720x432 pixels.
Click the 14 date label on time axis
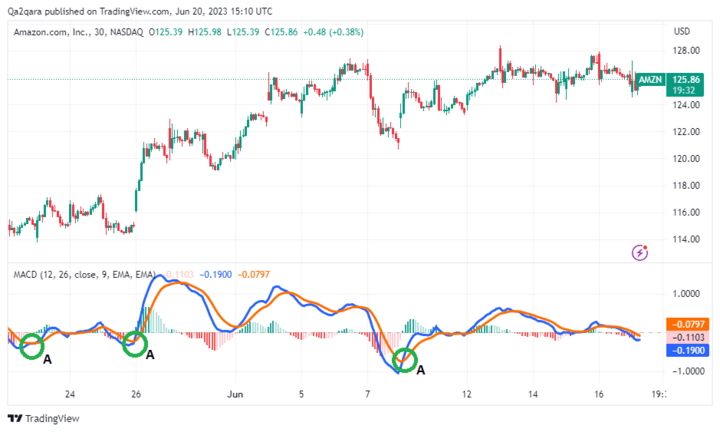[x=533, y=394]
